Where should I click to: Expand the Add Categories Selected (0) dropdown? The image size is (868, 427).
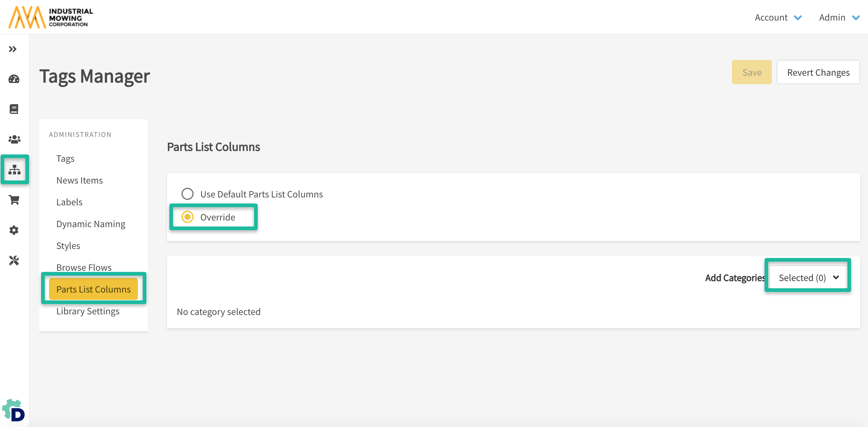pyautogui.click(x=808, y=278)
